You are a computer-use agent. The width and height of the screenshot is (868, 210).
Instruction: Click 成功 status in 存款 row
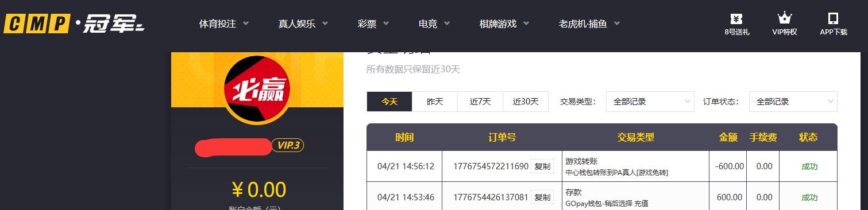point(809,197)
